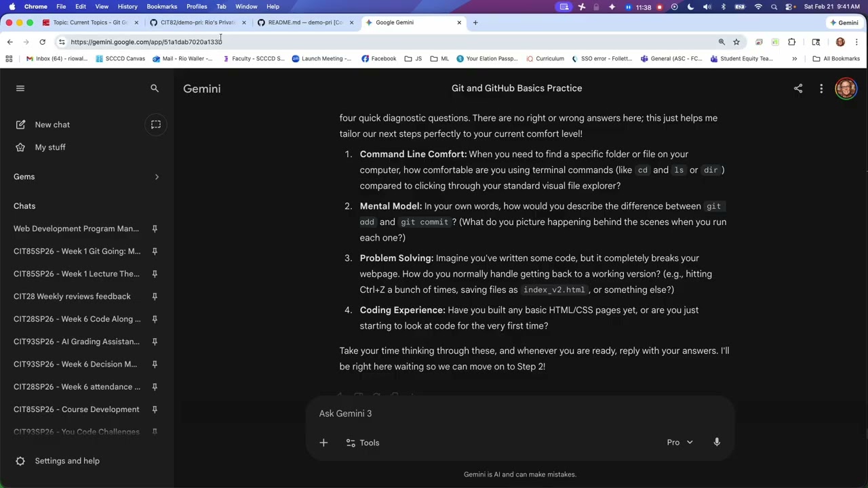Open chat Web Development Program Man...
The width and height of the screenshot is (868, 488).
coord(76,228)
